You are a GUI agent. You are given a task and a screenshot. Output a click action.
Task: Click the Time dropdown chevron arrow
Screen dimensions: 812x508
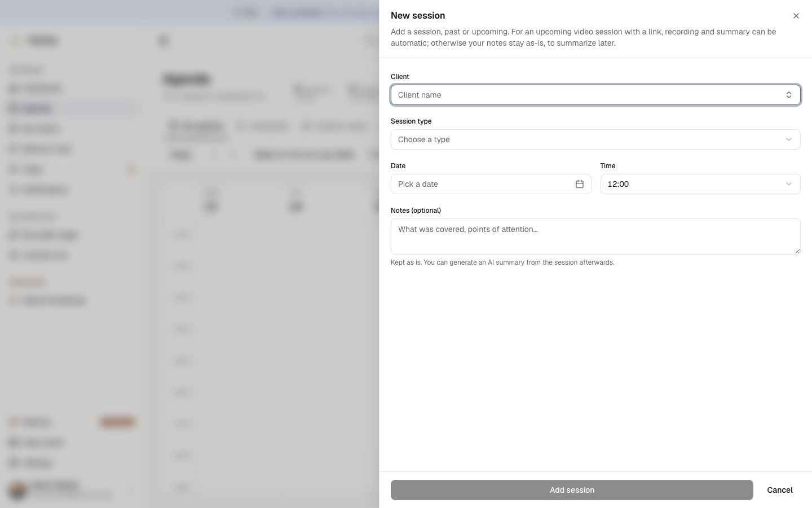click(x=788, y=184)
